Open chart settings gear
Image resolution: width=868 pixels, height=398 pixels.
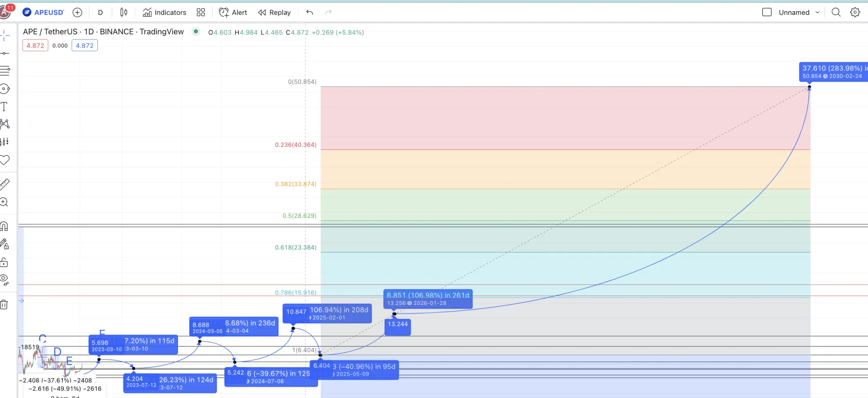pyautogui.click(x=855, y=12)
